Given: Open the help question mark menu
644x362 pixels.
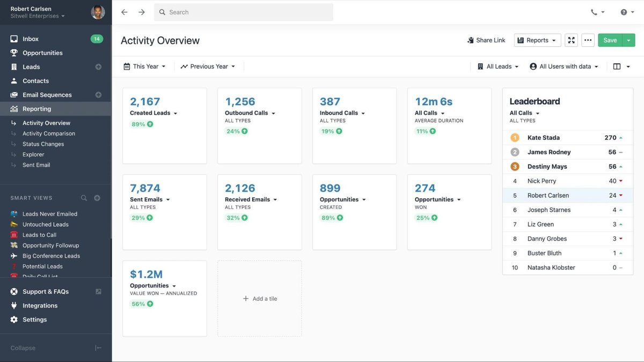Looking at the screenshot, I should [627, 12].
